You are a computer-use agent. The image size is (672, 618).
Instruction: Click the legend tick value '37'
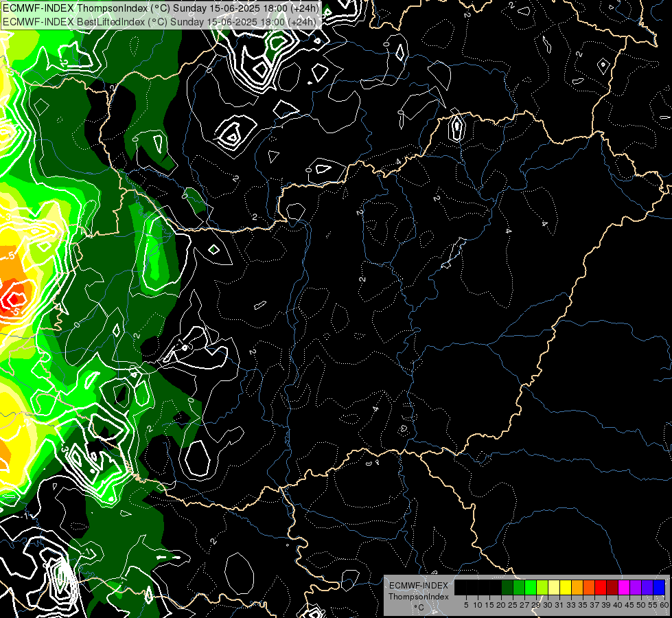pyautogui.click(x=594, y=605)
